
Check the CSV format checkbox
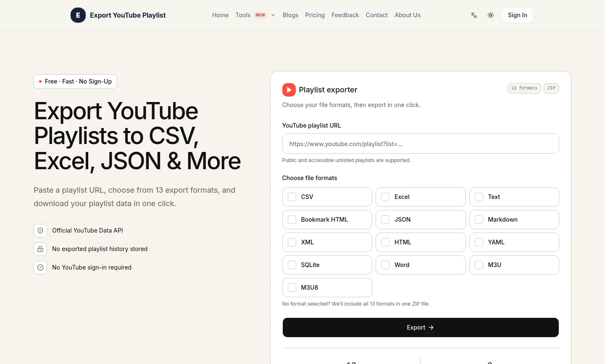[292, 197]
